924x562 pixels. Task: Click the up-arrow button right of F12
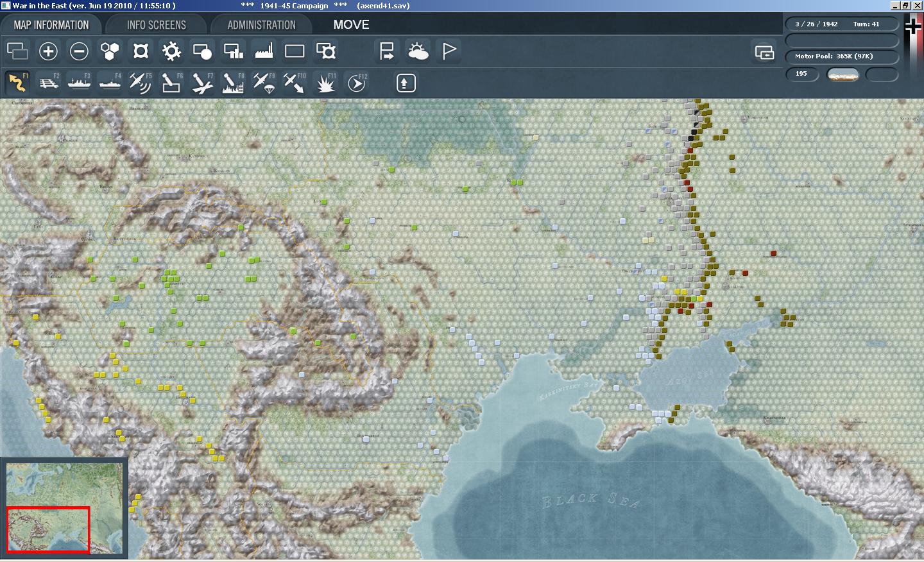(x=406, y=83)
